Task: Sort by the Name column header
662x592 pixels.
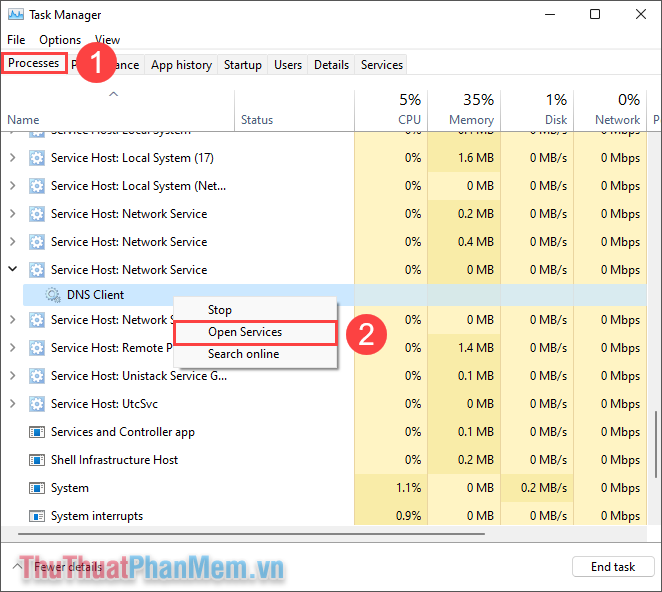Action: (117, 111)
